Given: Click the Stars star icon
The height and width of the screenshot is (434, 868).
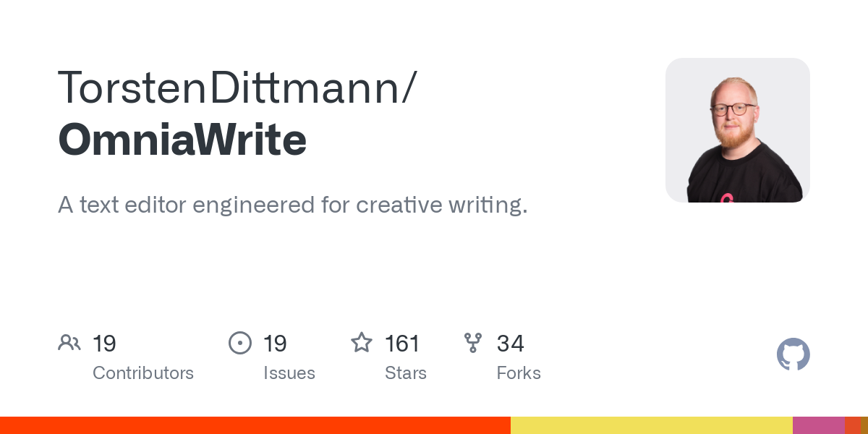Looking at the screenshot, I should (x=361, y=342).
